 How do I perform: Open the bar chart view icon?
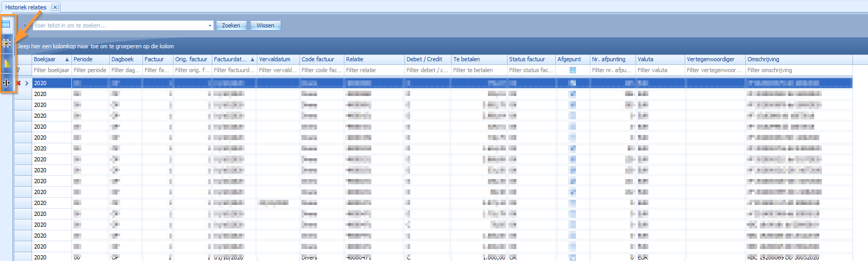click(x=6, y=63)
